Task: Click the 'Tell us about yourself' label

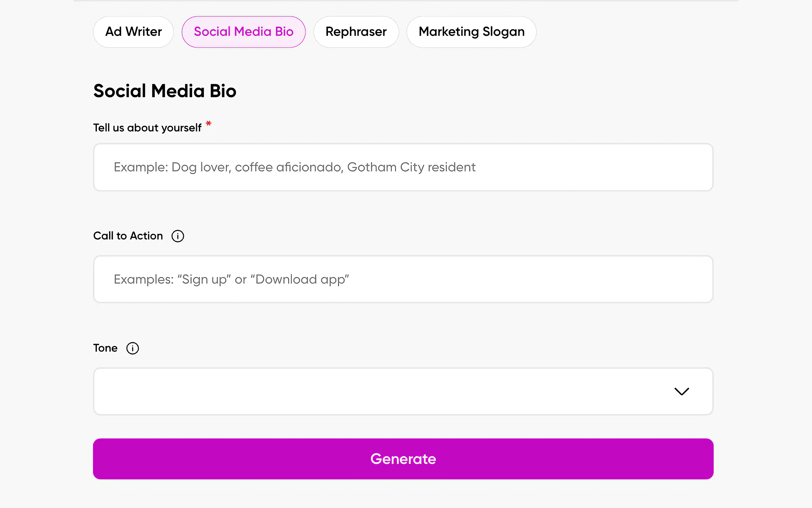Action: point(147,128)
